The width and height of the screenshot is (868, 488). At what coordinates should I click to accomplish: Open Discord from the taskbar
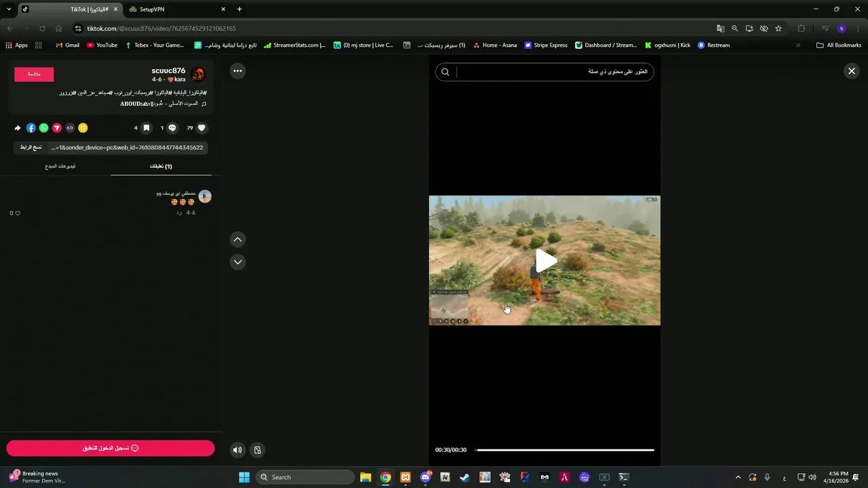425,477
